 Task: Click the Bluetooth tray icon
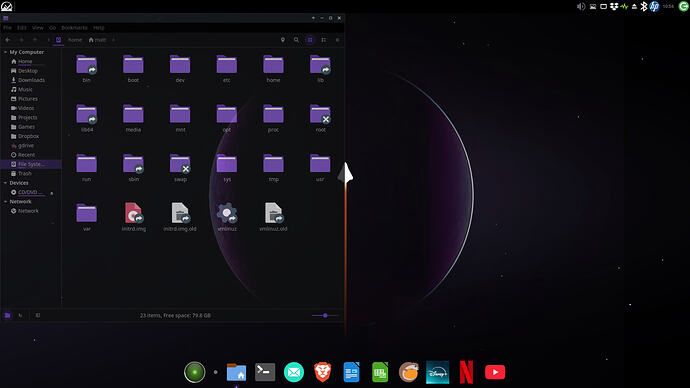coord(643,7)
